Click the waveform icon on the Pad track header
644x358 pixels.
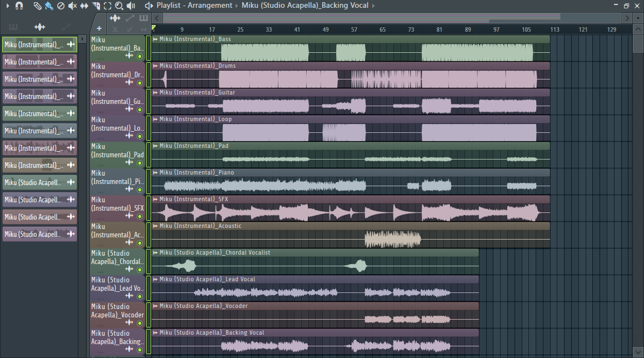(x=129, y=162)
